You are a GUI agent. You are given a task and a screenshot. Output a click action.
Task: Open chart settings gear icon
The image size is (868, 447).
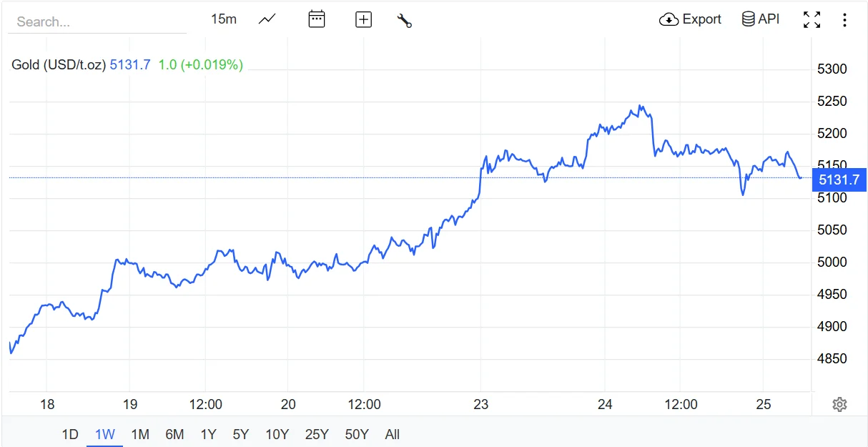point(839,405)
